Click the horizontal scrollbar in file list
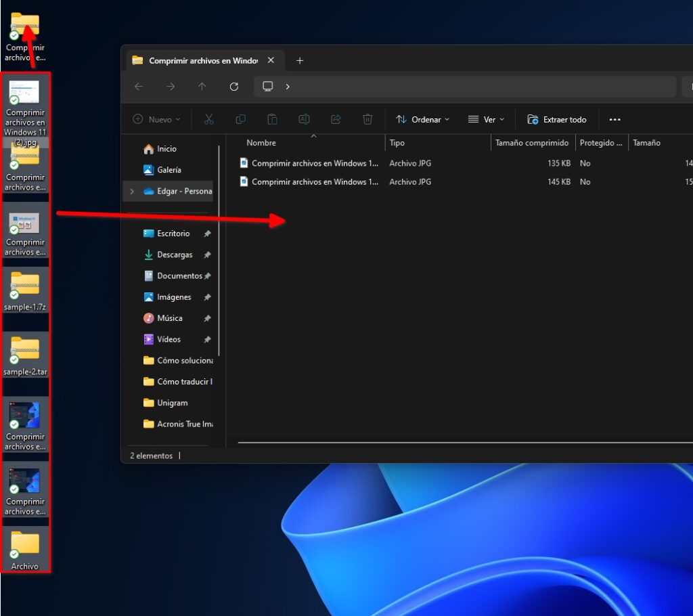The width and height of the screenshot is (693, 616). pos(465,442)
